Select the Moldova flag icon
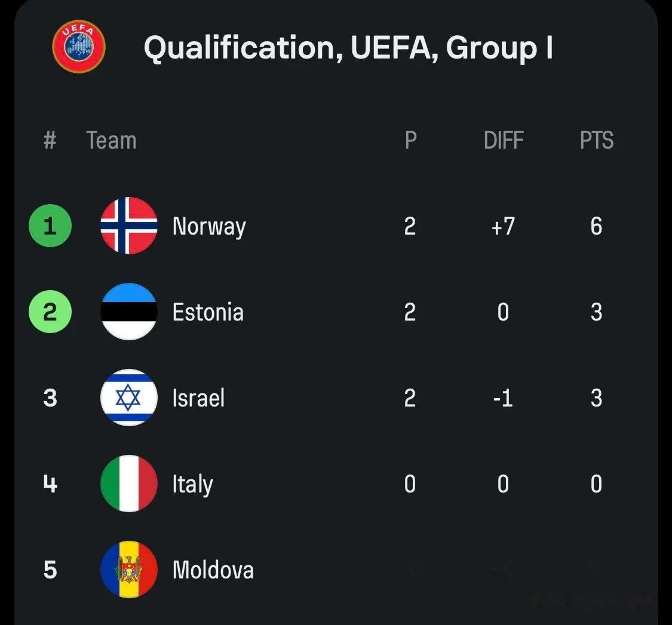The image size is (672, 625). (129, 569)
